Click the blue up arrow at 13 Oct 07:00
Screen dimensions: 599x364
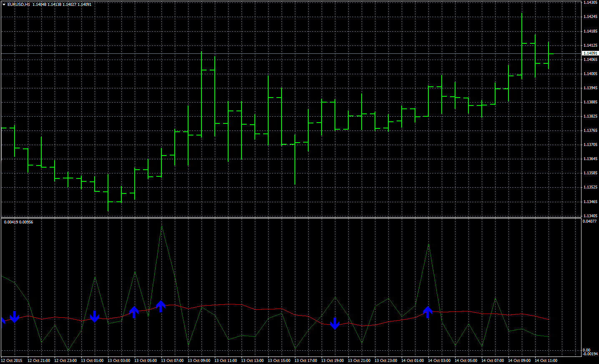(x=161, y=306)
